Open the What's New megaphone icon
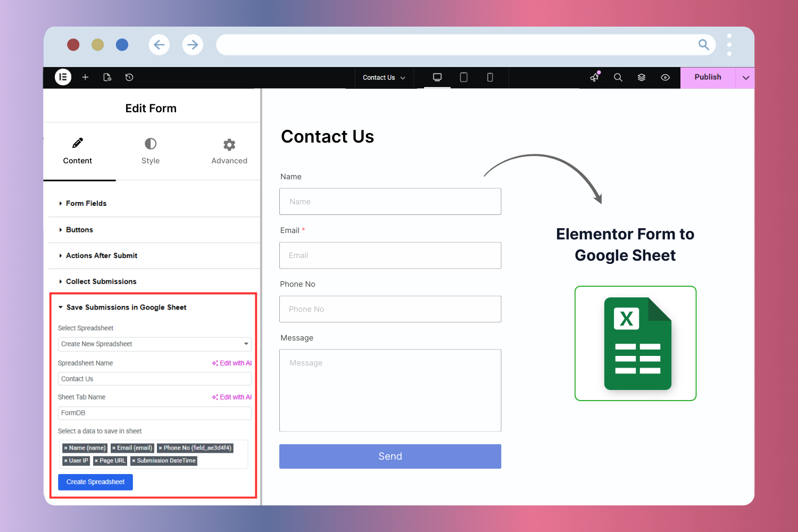Viewport: 798px width, 532px height. tap(594, 77)
